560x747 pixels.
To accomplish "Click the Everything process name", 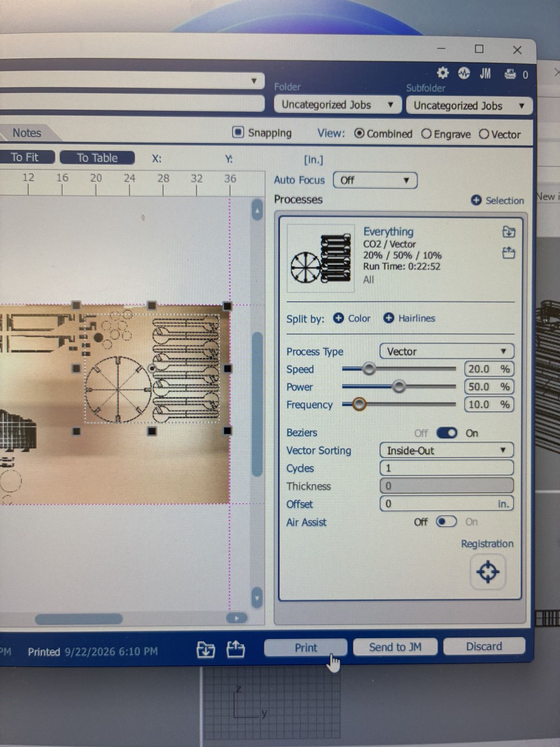I will (x=388, y=232).
